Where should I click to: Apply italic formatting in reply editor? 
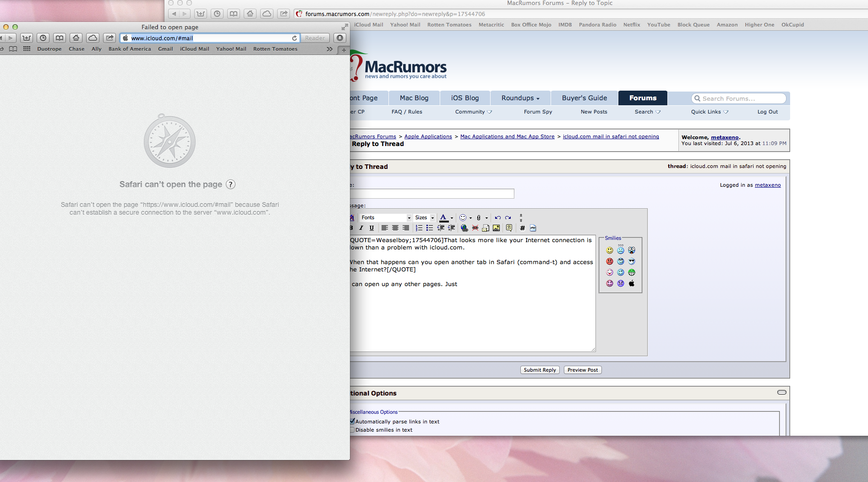361,228
